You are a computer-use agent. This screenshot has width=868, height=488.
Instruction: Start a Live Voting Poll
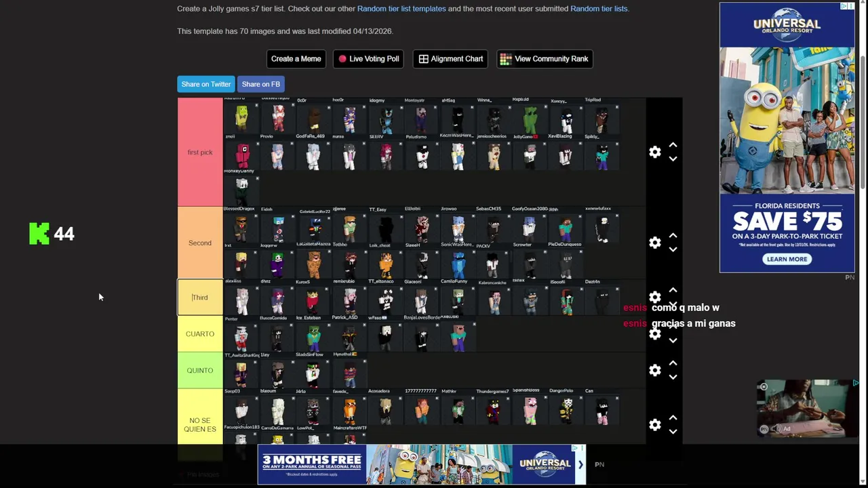click(368, 59)
